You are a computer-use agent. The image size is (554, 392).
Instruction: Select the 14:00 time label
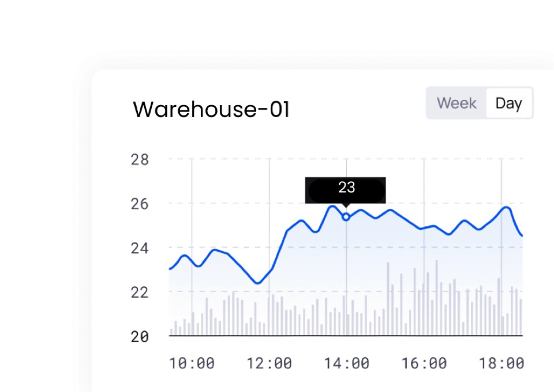click(x=346, y=363)
